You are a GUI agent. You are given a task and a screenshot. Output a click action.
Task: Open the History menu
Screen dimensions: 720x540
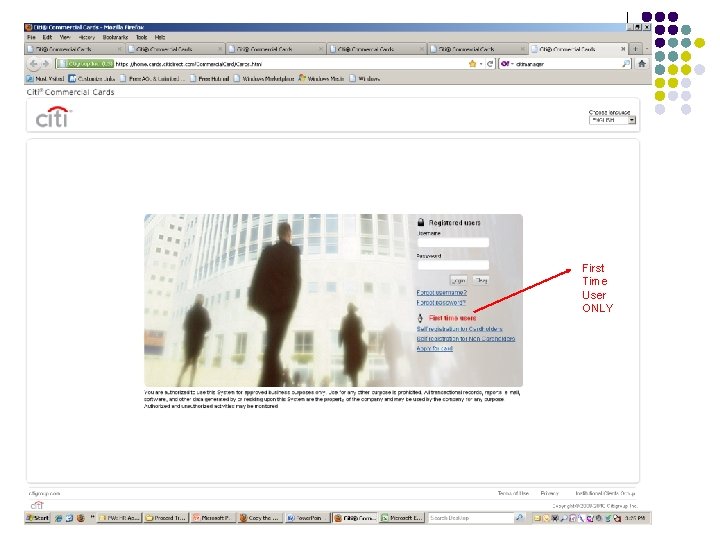click(86, 37)
